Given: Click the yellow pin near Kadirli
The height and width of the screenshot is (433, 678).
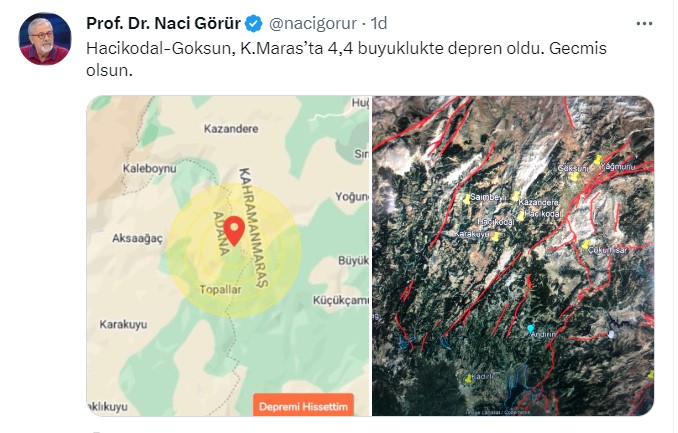Looking at the screenshot, I should point(468,378).
